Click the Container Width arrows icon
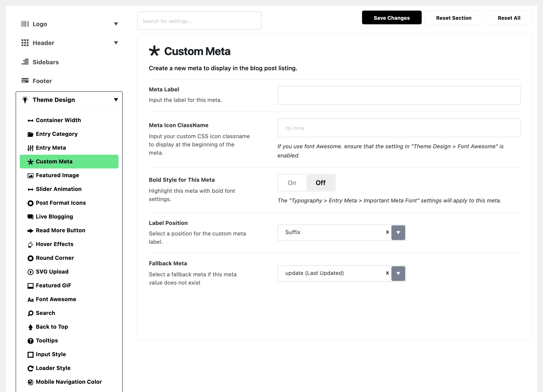The height and width of the screenshot is (392, 543). click(30, 120)
